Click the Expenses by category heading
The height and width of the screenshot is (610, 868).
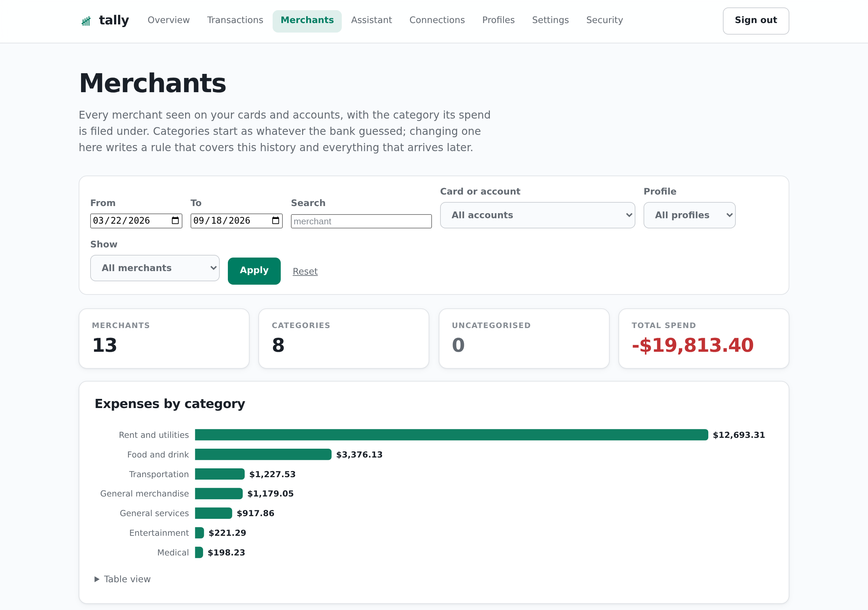[x=170, y=404]
